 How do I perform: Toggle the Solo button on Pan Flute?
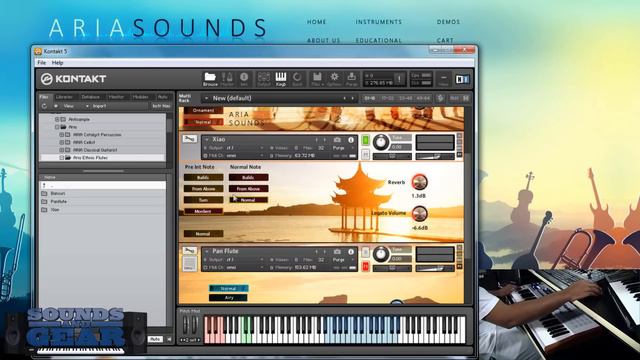(365, 252)
